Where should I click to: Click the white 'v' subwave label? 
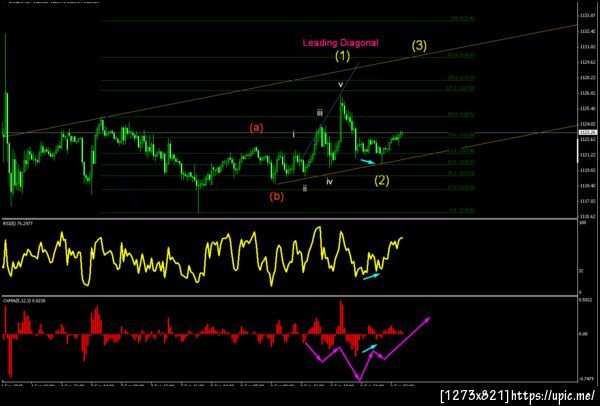[340, 85]
